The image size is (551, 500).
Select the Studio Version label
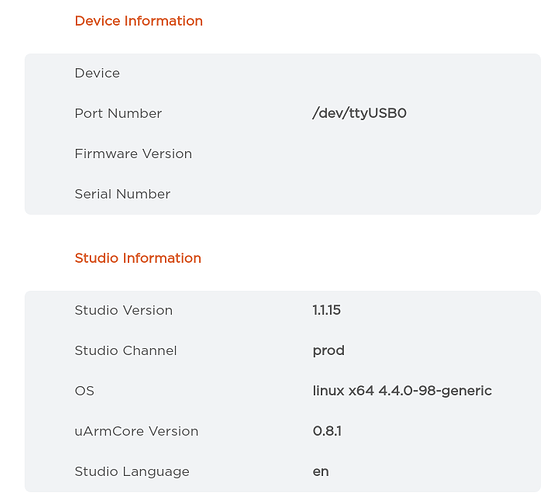click(124, 310)
